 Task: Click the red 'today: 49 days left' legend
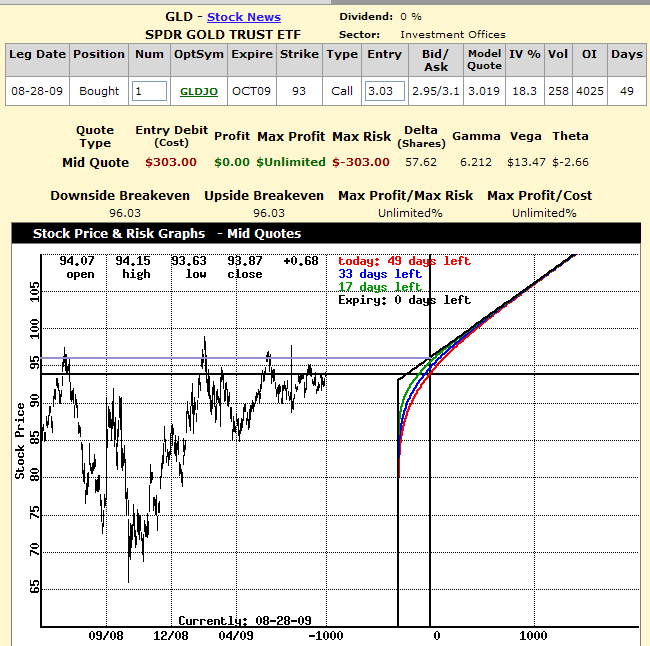[404, 261]
